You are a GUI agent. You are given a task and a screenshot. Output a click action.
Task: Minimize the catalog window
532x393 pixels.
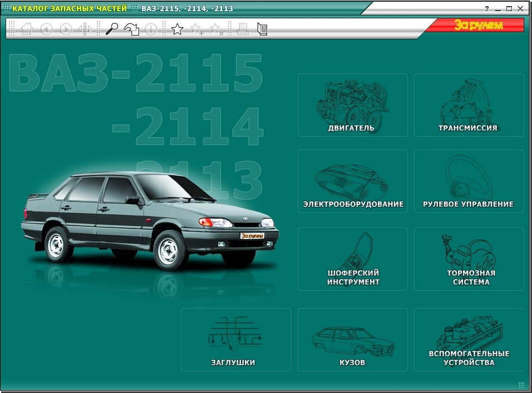(x=498, y=9)
